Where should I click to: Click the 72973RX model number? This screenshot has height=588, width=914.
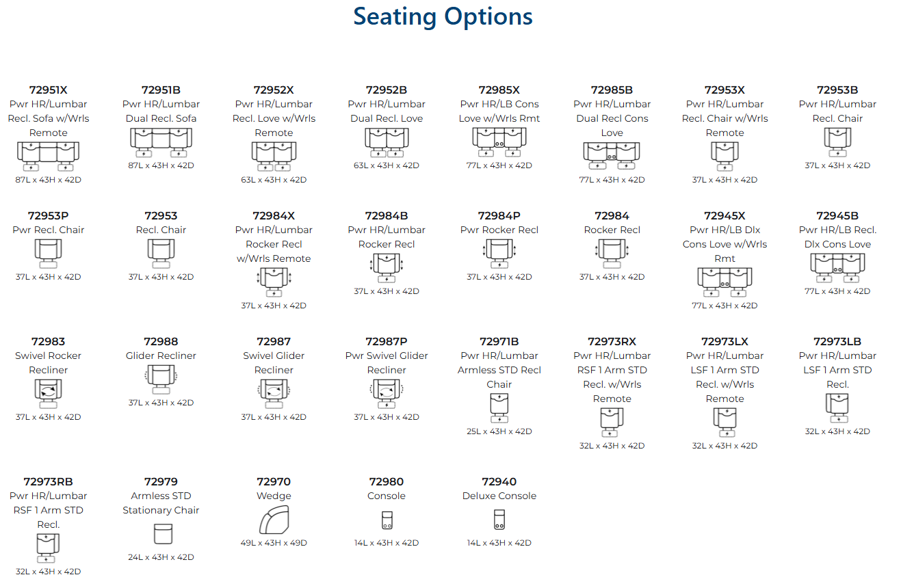[612, 341]
